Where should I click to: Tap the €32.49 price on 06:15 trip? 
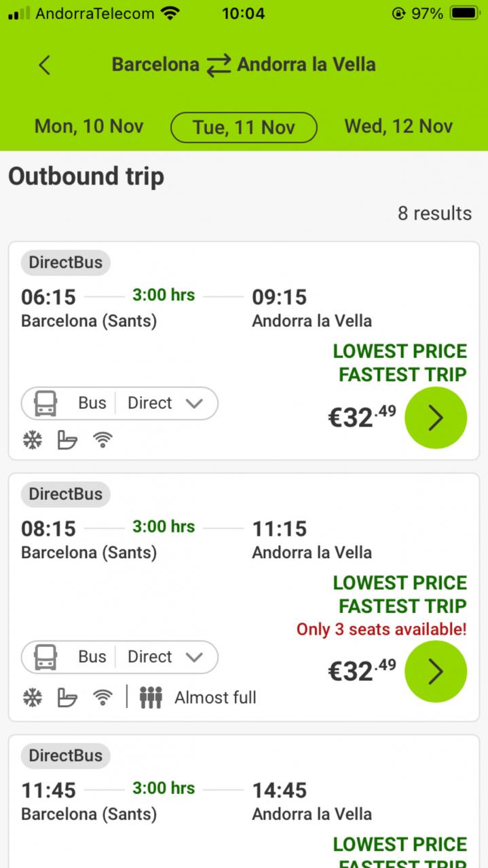point(362,418)
